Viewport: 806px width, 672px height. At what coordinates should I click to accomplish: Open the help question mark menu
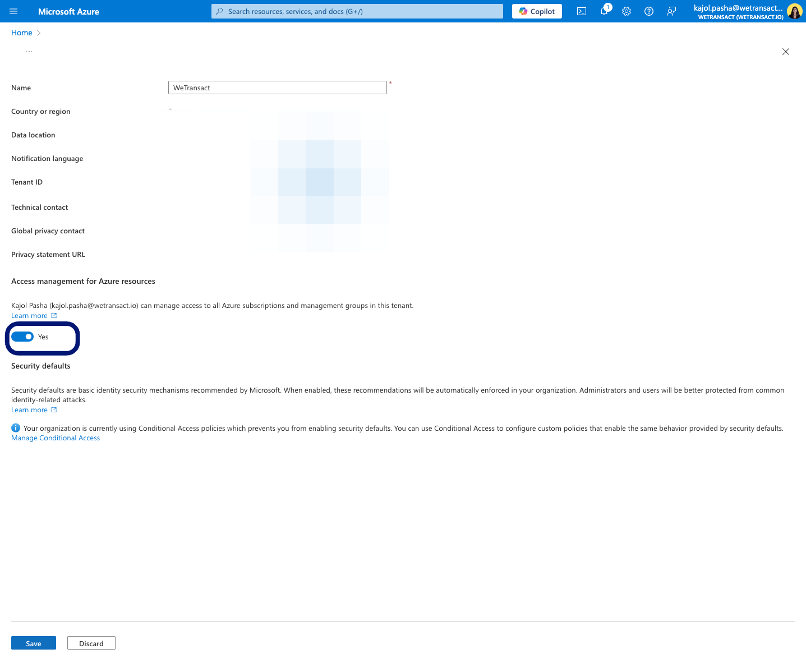649,11
